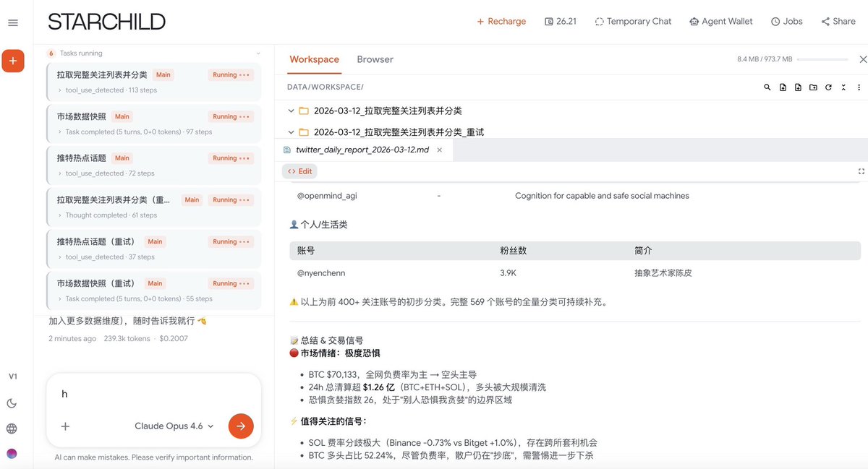Click Running badge on 市场数据快照 task
This screenshot has height=469, width=868.
point(231,116)
